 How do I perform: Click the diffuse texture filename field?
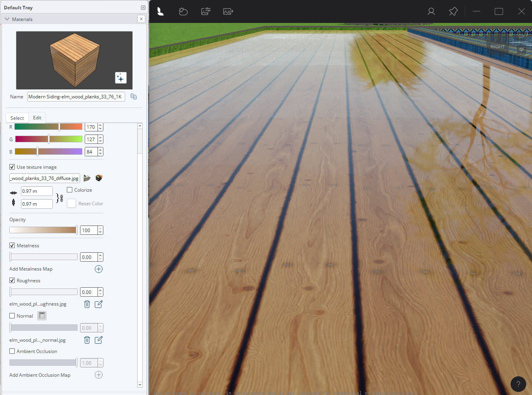44,178
